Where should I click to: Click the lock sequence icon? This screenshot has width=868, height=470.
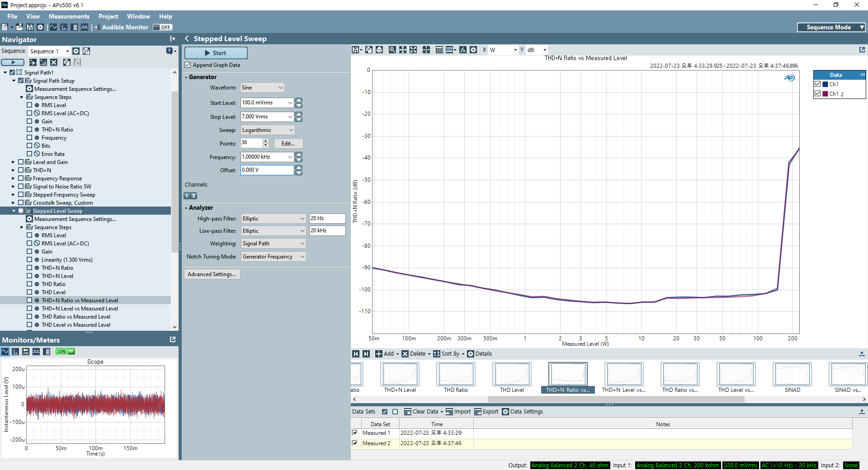(86, 51)
